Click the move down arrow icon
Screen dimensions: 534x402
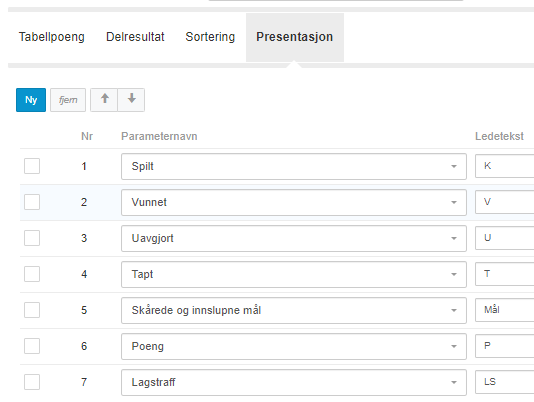pyautogui.click(x=131, y=100)
